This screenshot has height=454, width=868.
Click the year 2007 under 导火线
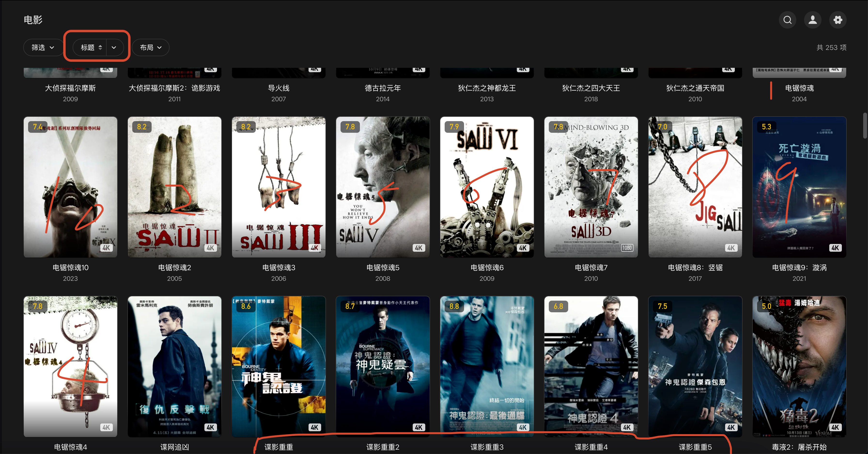(279, 99)
